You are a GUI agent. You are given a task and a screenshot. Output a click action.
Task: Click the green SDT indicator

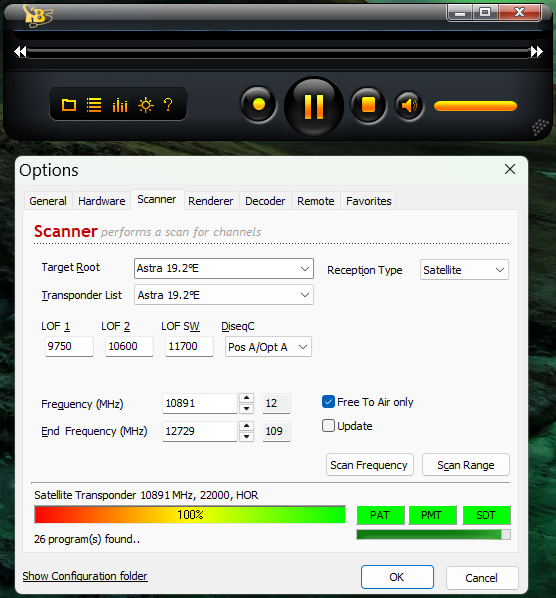tap(486, 515)
